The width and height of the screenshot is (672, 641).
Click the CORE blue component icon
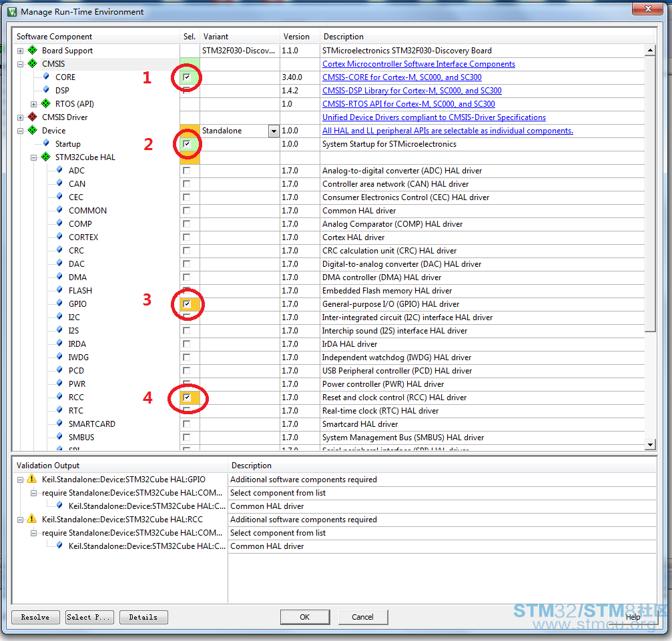coord(46,77)
